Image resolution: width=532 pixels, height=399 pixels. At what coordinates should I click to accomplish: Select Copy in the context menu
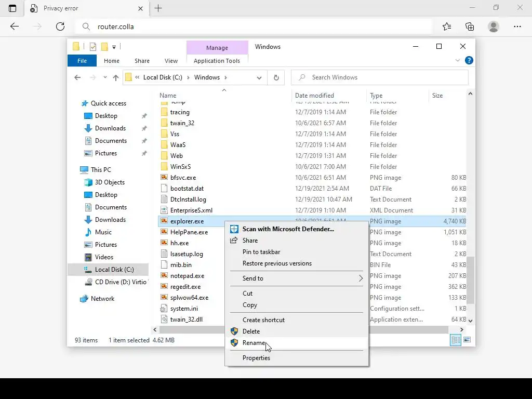point(297,304)
